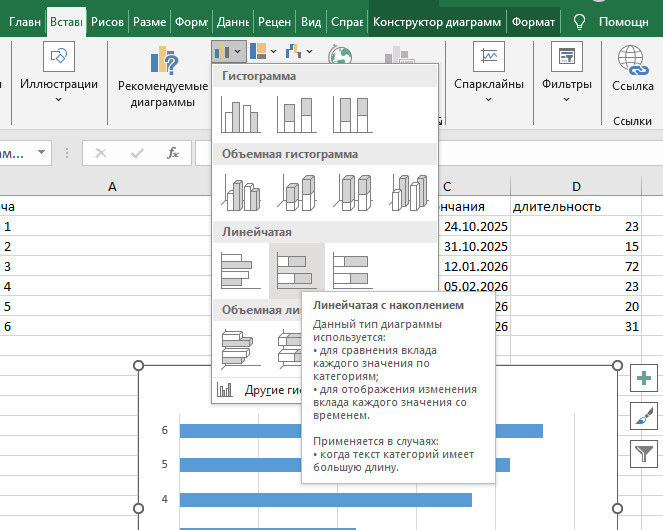Select column D header
Viewport: 663px width, 530px height.
(x=577, y=187)
